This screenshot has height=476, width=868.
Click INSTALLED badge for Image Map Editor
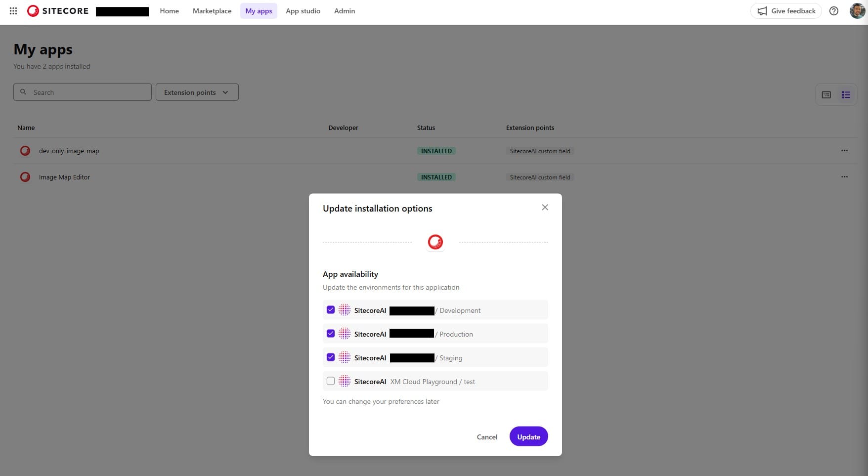436,177
